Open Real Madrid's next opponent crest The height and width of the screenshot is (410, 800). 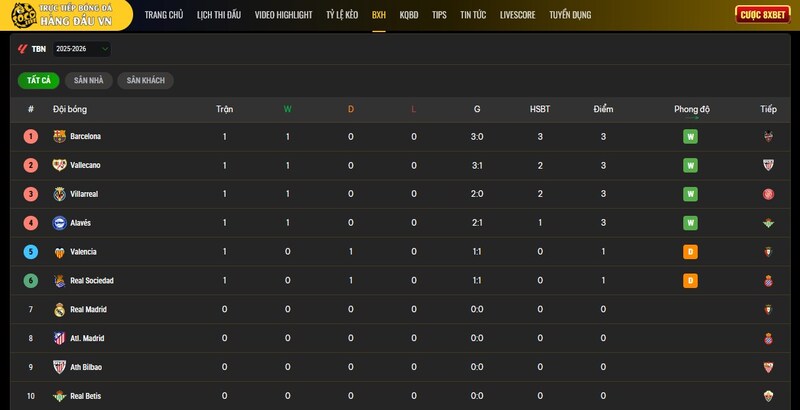click(768, 310)
